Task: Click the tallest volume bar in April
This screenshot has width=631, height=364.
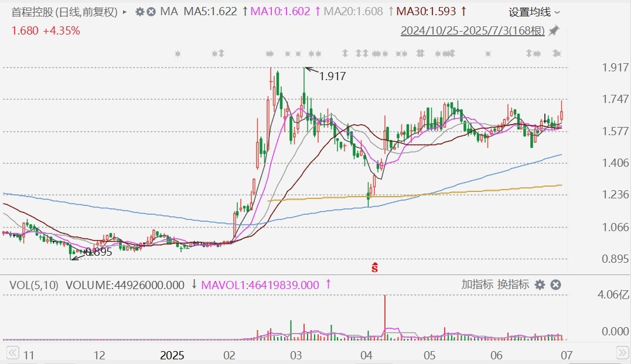Action: click(385, 318)
